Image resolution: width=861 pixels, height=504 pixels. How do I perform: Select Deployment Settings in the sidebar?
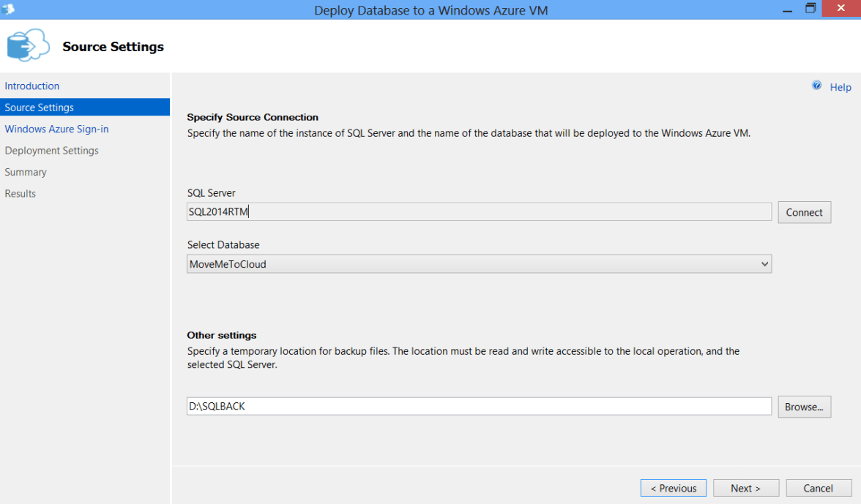(51, 151)
